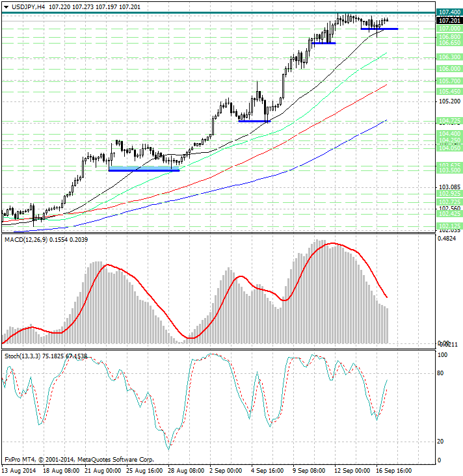Select the USDJPY,H4 symbol title
This screenshot has height=476, width=463.
click(28, 7)
